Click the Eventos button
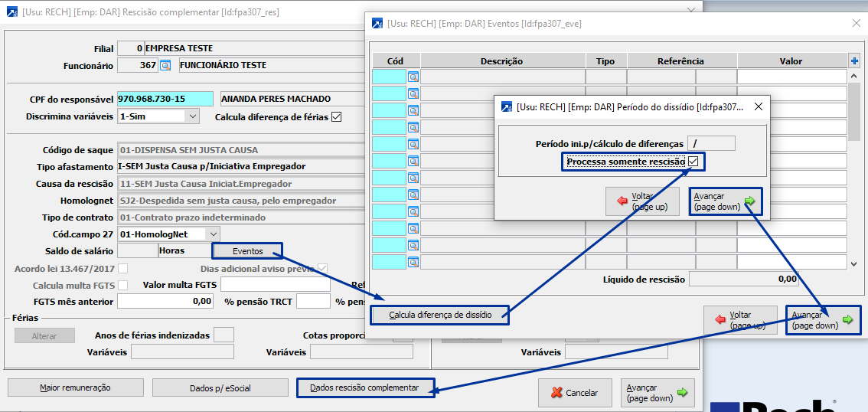 tap(247, 251)
